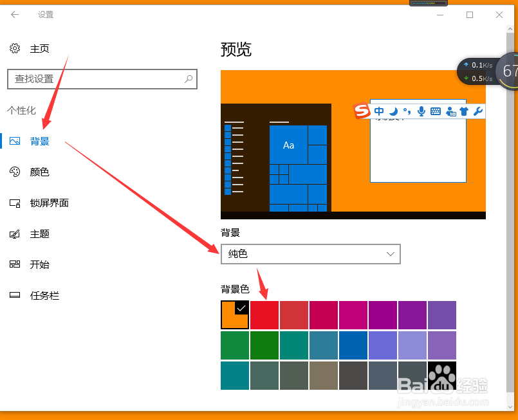Minimize the Settings window
Image resolution: width=518 pixels, height=420 pixels.
point(440,15)
